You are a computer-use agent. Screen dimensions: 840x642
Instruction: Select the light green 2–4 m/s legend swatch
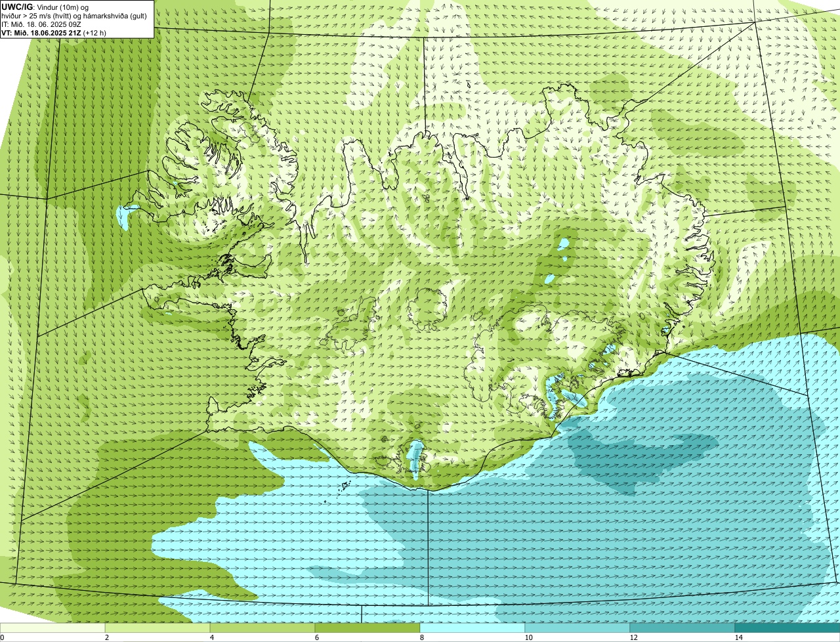157,628
